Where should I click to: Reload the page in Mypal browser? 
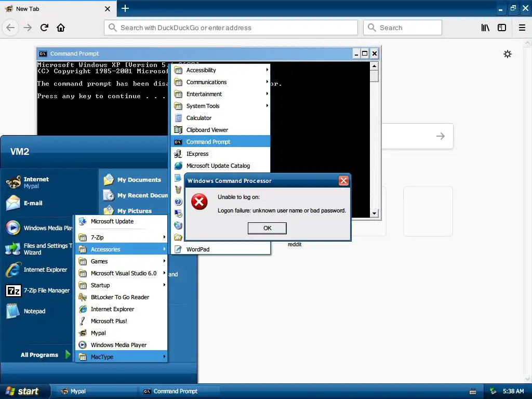pos(44,28)
